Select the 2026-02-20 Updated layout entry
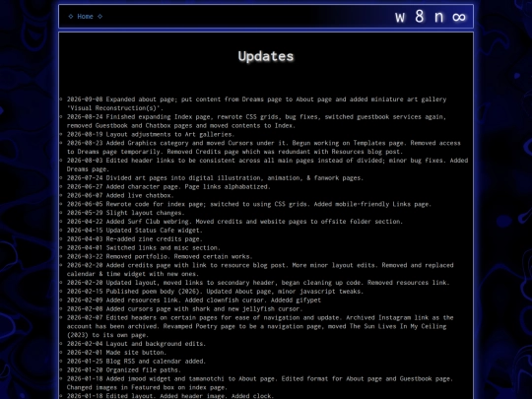Screen dimensions: 532x399 (x=258, y=283)
